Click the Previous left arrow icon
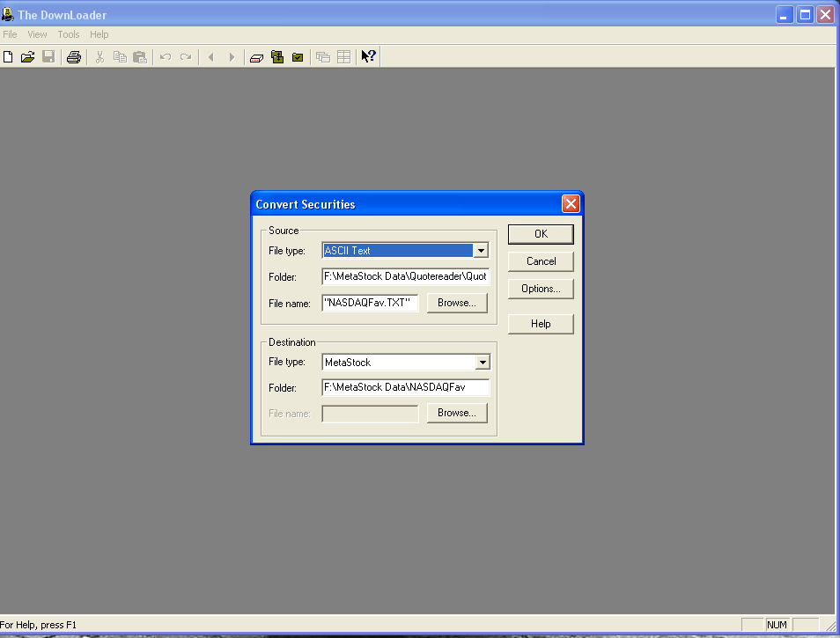 coord(211,56)
